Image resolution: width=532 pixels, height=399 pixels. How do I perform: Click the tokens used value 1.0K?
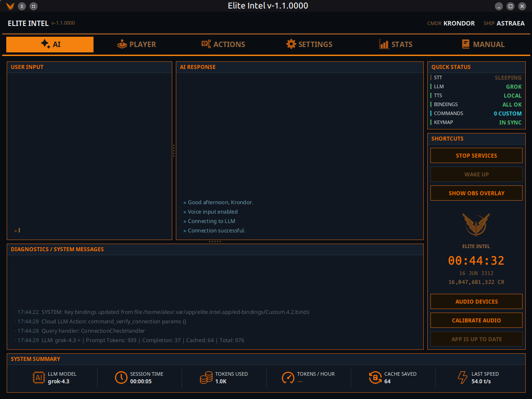pyautogui.click(x=221, y=382)
